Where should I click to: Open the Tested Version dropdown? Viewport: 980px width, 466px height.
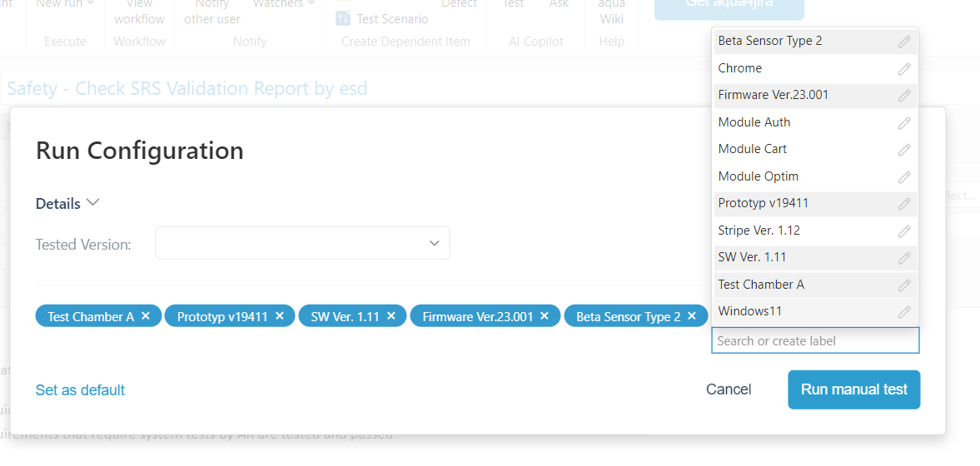click(x=302, y=243)
